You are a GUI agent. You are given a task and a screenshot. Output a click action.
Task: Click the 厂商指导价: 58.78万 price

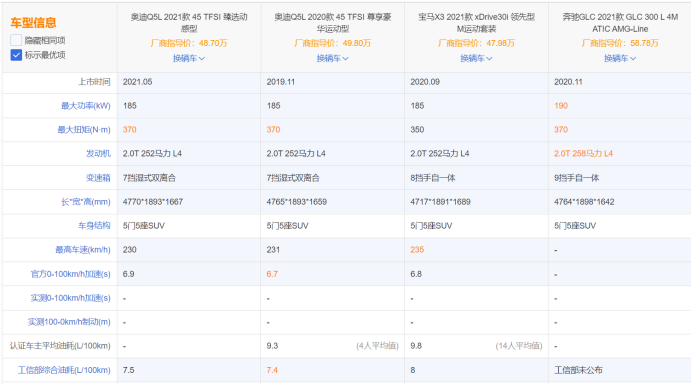(620, 43)
